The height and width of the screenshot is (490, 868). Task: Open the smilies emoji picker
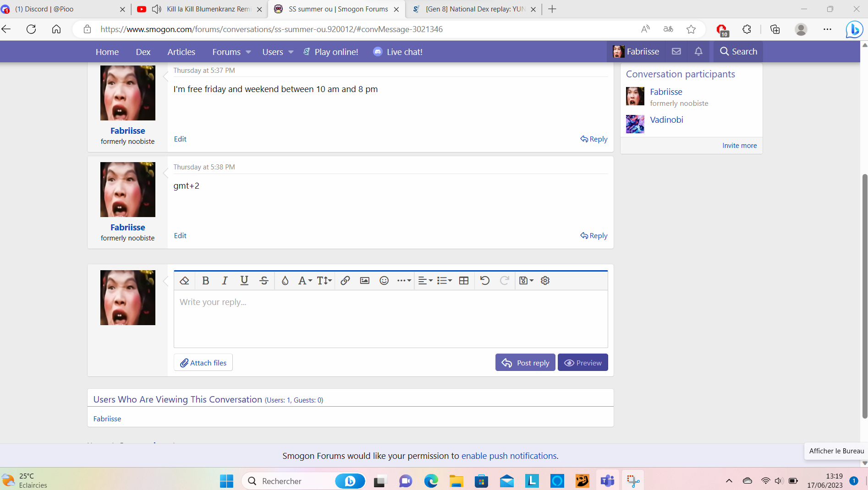click(x=384, y=281)
